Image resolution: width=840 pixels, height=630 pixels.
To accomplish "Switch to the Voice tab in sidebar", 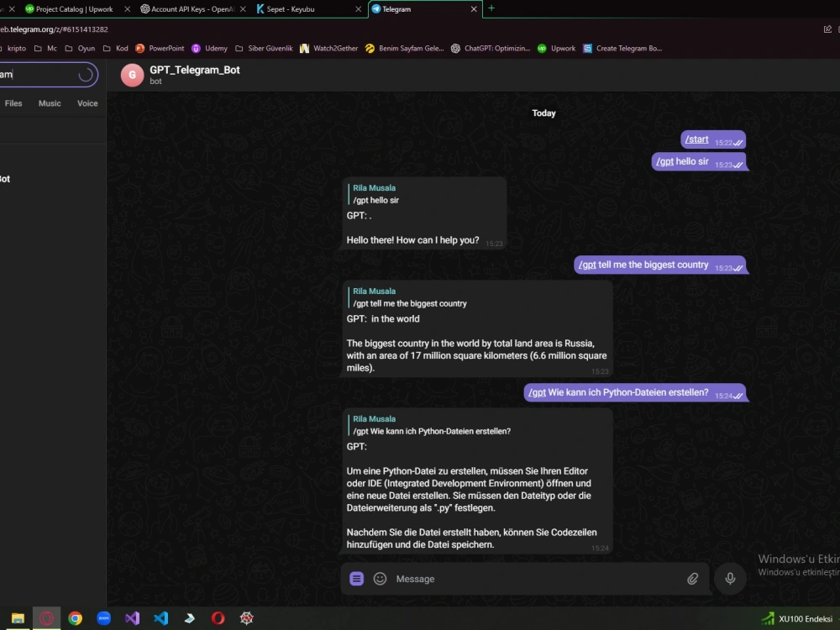I will click(x=87, y=102).
